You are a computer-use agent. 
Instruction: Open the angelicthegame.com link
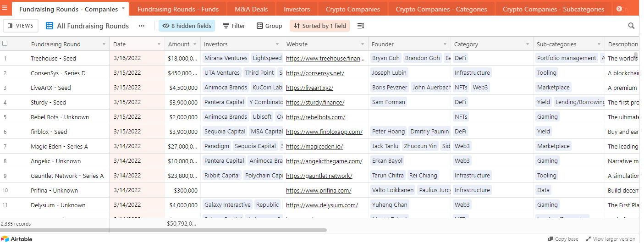click(324, 161)
